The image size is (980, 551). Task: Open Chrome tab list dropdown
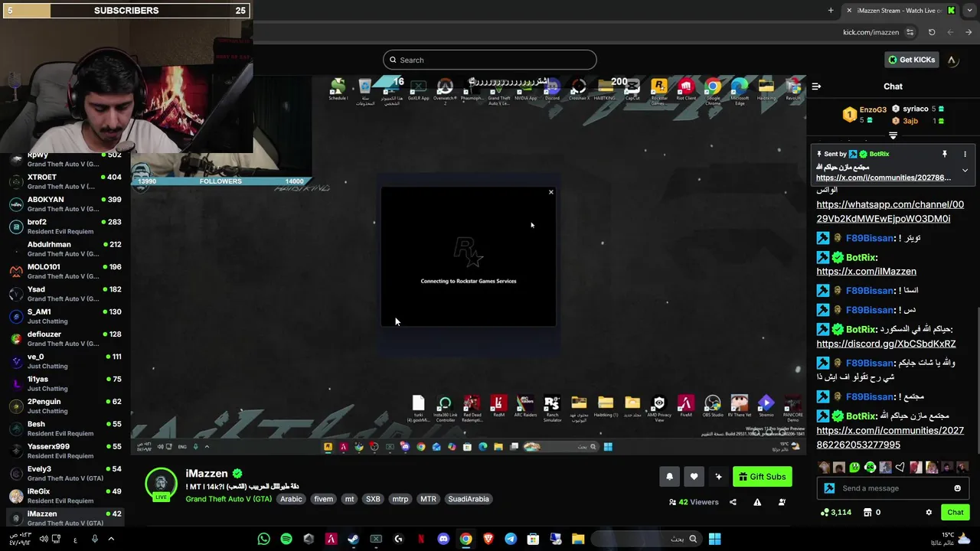tap(969, 11)
